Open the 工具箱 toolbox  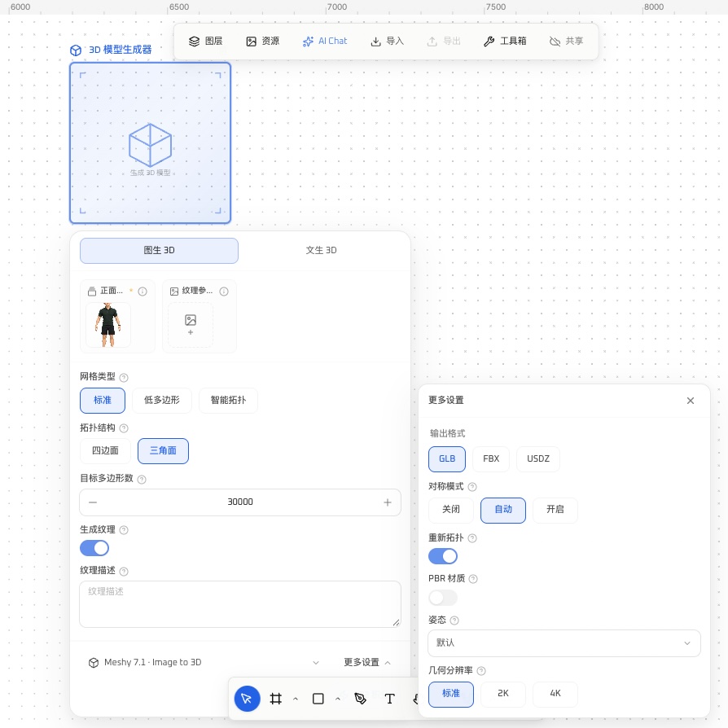[505, 42]
